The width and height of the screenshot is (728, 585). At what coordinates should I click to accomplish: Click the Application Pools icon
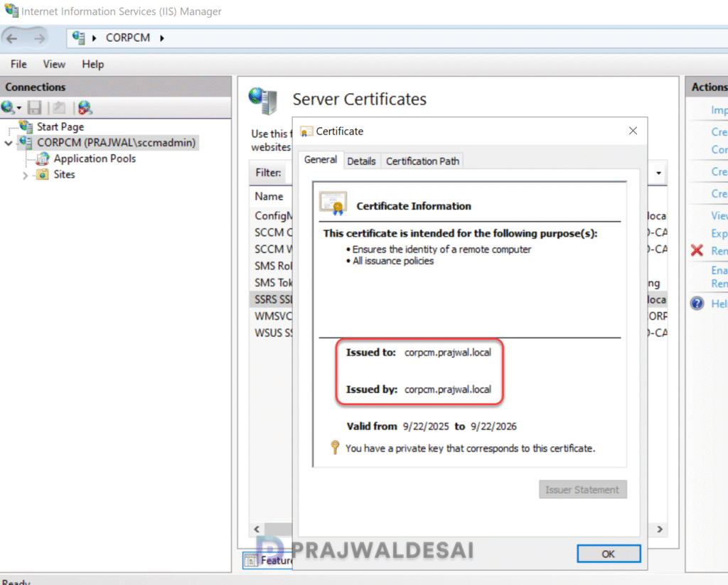point(43,159)
